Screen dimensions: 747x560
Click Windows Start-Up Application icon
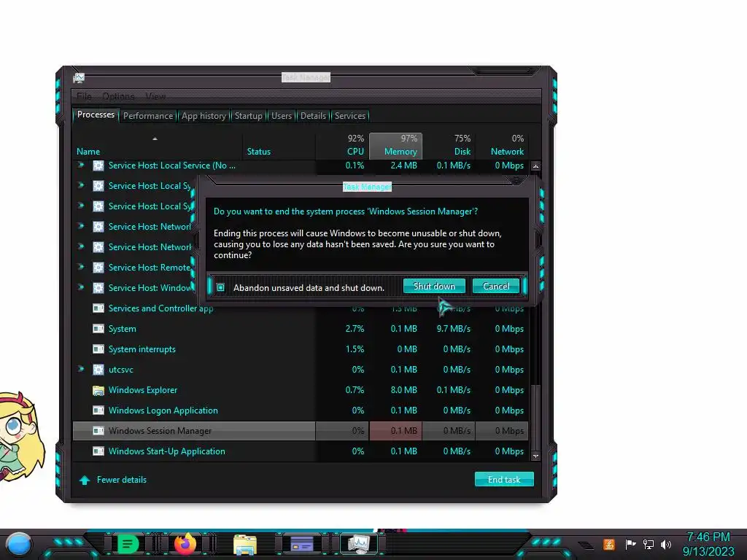(98, 451)
